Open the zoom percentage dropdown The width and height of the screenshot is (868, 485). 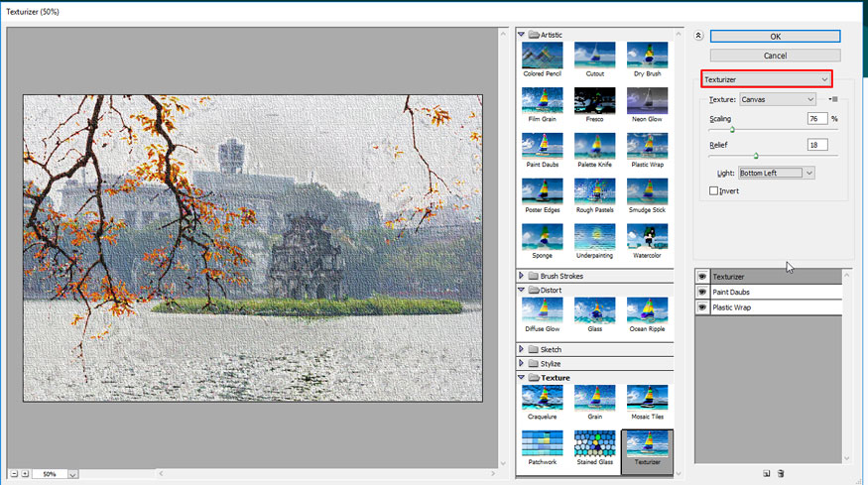point(72,474)
